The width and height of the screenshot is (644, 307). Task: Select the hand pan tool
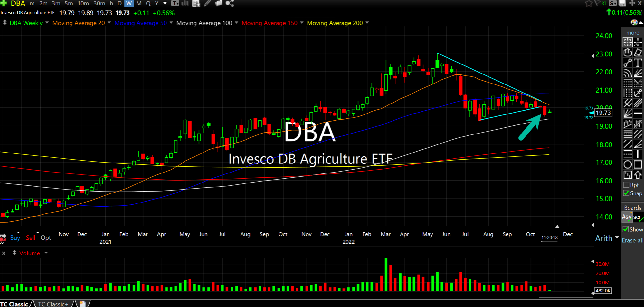628,53
